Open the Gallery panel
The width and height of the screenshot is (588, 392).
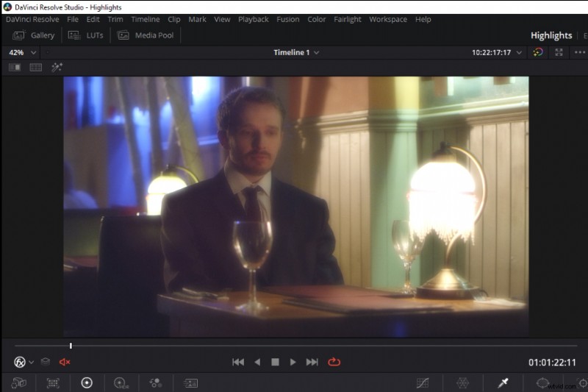34,35
